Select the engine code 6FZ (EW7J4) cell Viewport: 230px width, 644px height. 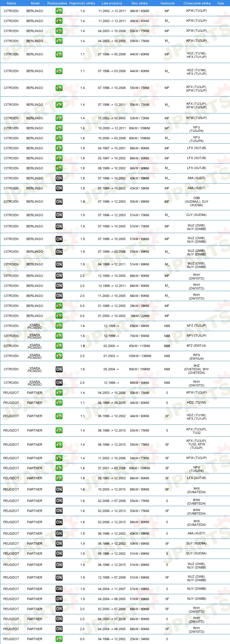pyautogui.click(x=196, y=346)
